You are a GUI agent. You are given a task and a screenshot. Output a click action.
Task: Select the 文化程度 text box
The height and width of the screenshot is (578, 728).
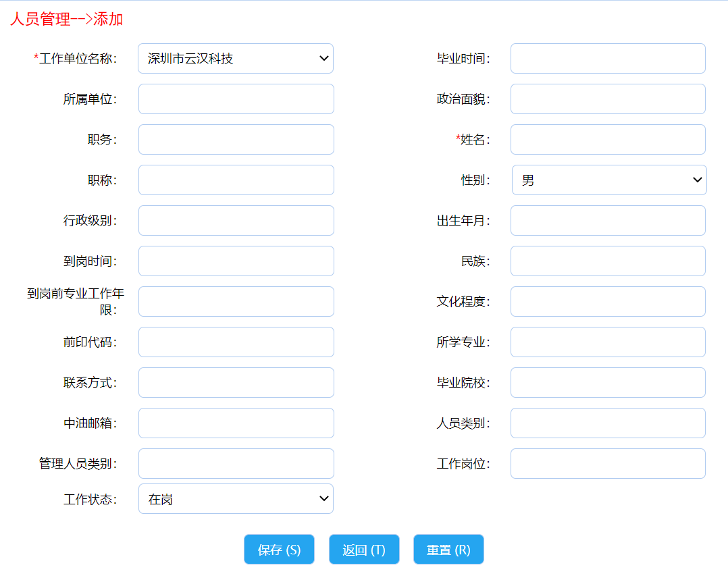coord(607,302)
